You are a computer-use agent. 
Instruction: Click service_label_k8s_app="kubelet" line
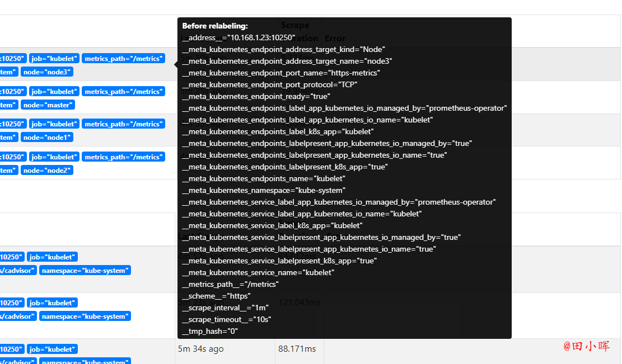pyautogui.click(x=272, y=226)
